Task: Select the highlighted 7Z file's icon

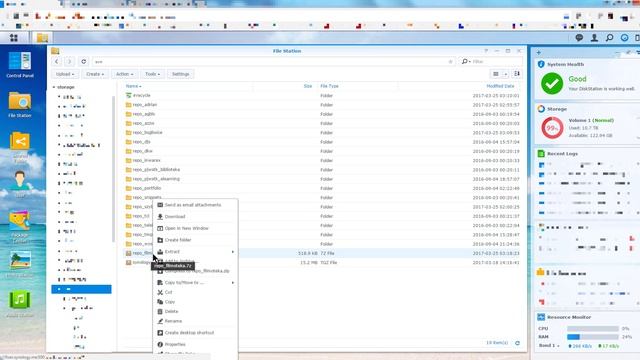Action: coord(129,253)
